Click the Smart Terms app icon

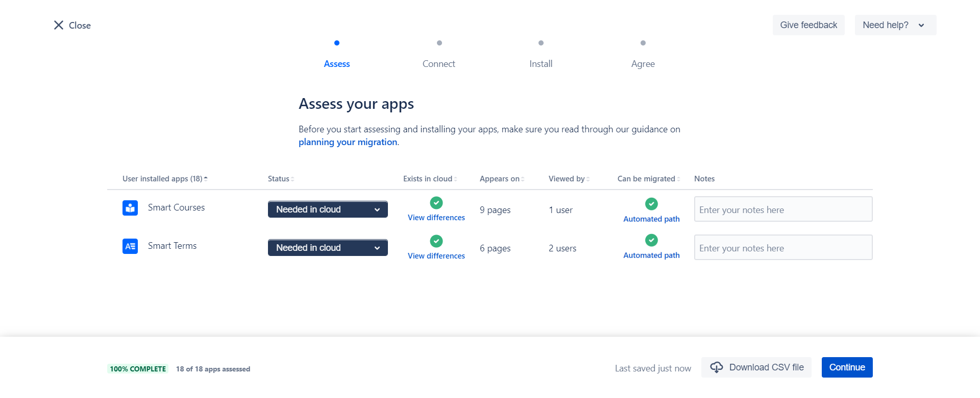130,246
